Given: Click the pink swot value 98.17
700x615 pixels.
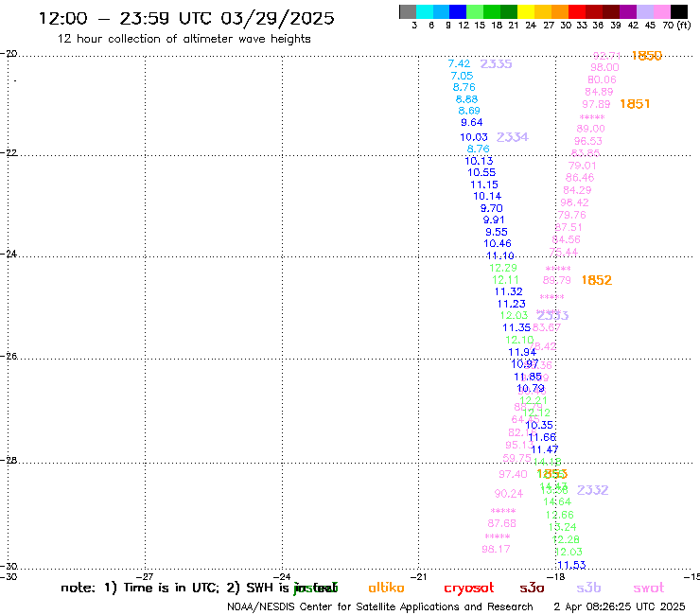Looking at the screenshot, I should tap(496, 549).
